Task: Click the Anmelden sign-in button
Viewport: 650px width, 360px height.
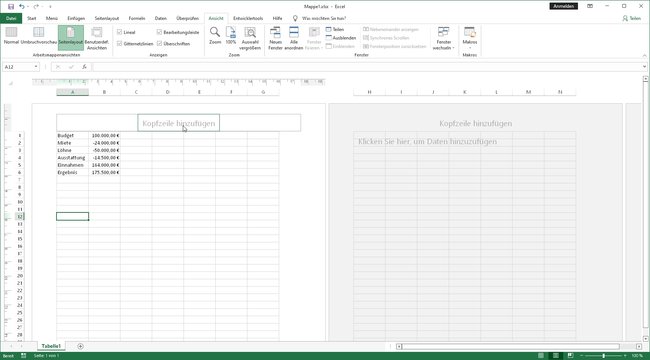Action: [x=564, y=6]
